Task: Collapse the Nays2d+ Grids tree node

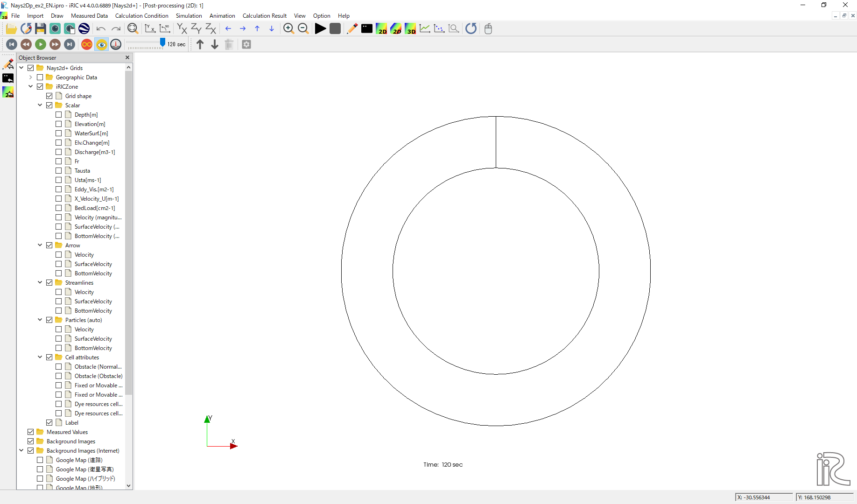Action: (21, 68)
